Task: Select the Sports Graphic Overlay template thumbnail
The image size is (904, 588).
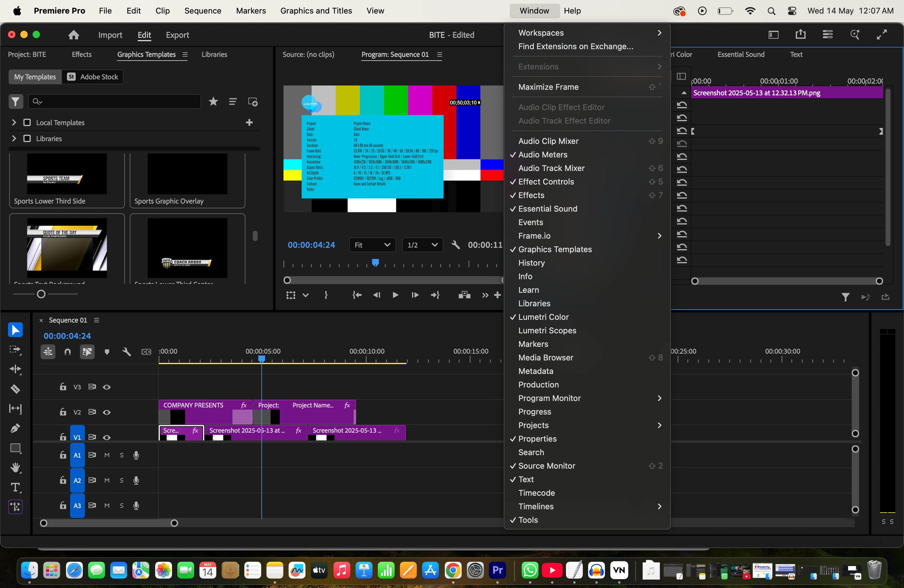Action: click(x=187, y=174)
